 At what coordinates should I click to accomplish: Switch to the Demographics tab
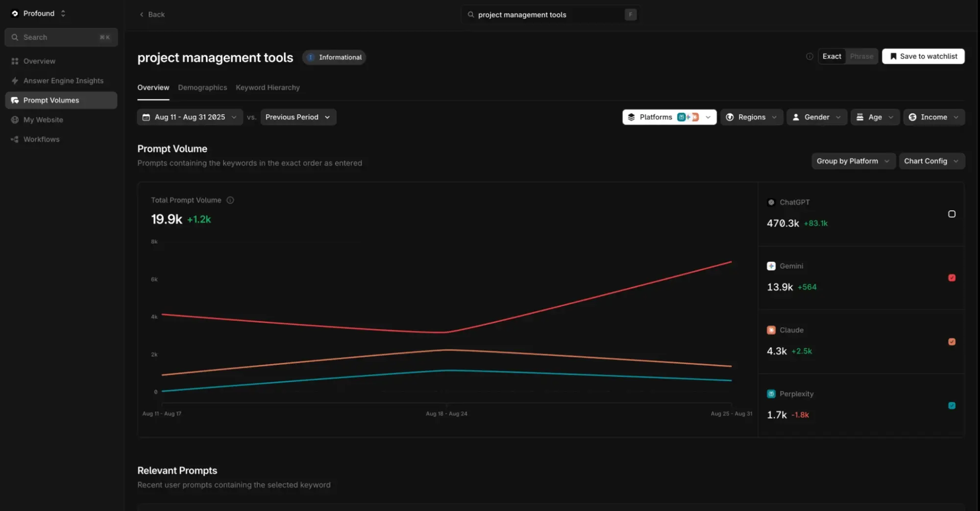click(202, 88)
